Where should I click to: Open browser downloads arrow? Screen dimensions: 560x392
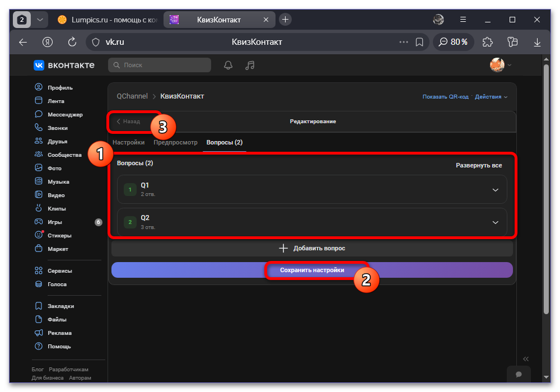click(537, 42)
